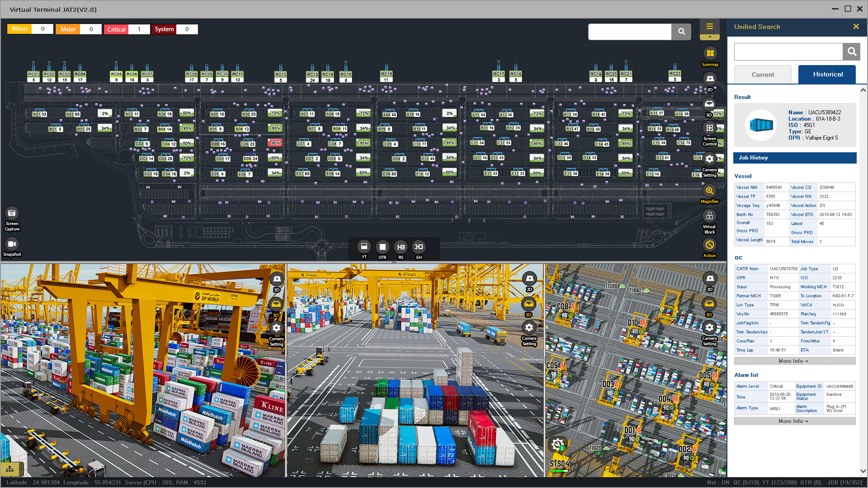The height and width of the screenshot is (488, 868).
Task: Click search icon in Unified Search
Action: click(851, 52)
